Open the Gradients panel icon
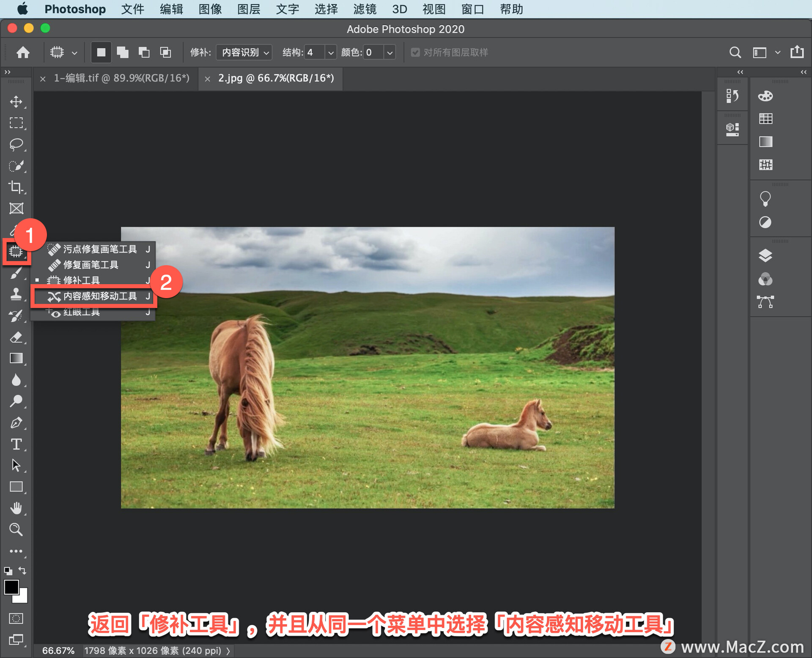This screenshot has height=658, width=812. click(x=765, y=142)
